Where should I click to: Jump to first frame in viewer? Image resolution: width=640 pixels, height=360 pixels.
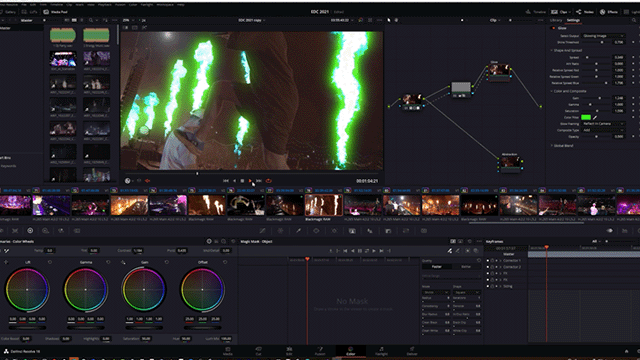[226, 181]
